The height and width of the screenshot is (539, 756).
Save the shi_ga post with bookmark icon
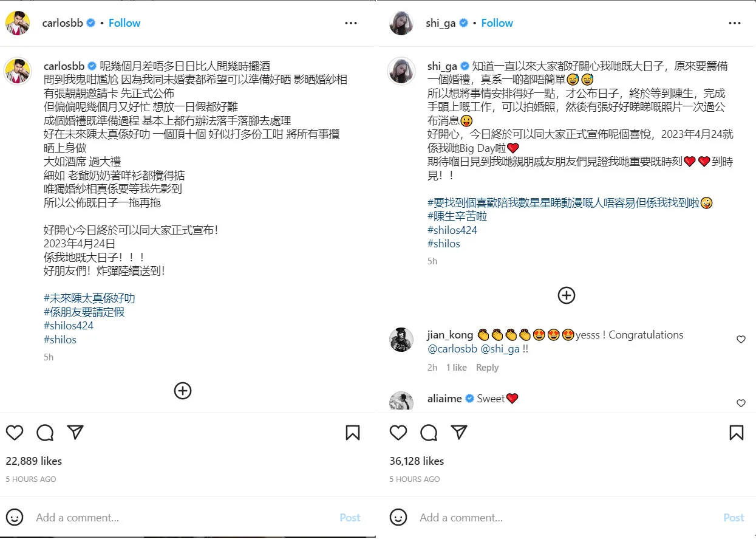(x=737, y=433)
